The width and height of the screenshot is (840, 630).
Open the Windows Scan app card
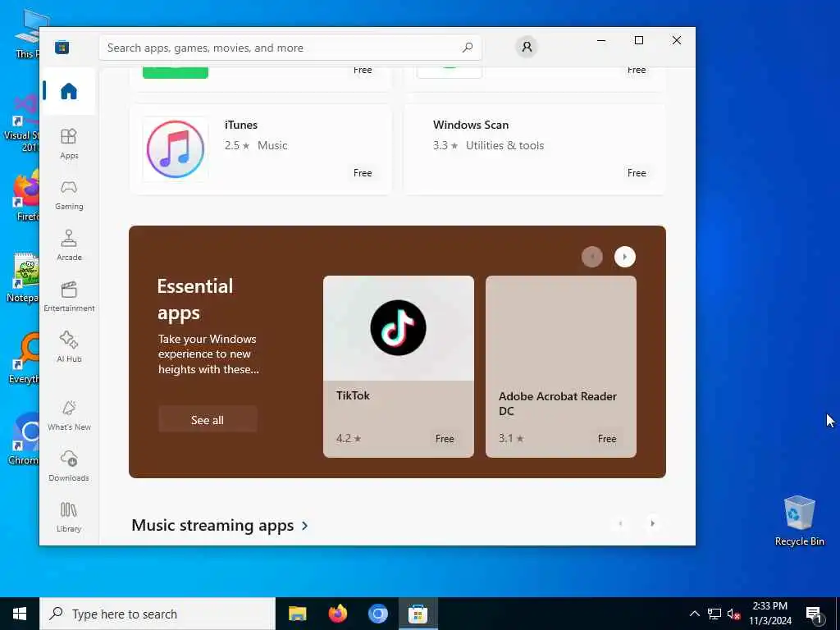[x=534, y=149]
